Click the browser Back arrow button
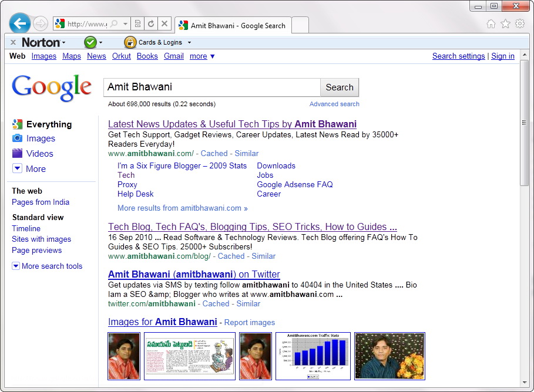Screen dimensions: 534x392 [20, 23]
